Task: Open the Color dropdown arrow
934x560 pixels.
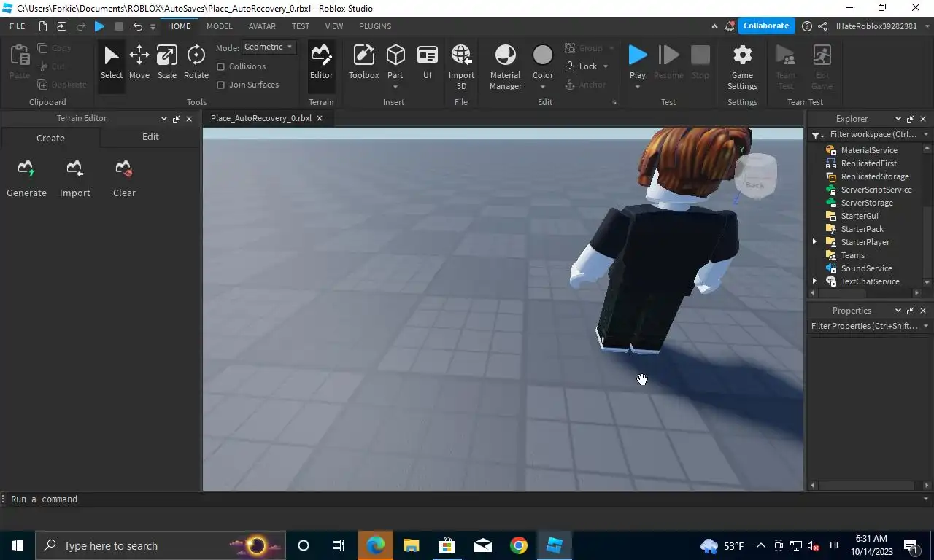Action: pyautogui.click(x=543, y=87)
